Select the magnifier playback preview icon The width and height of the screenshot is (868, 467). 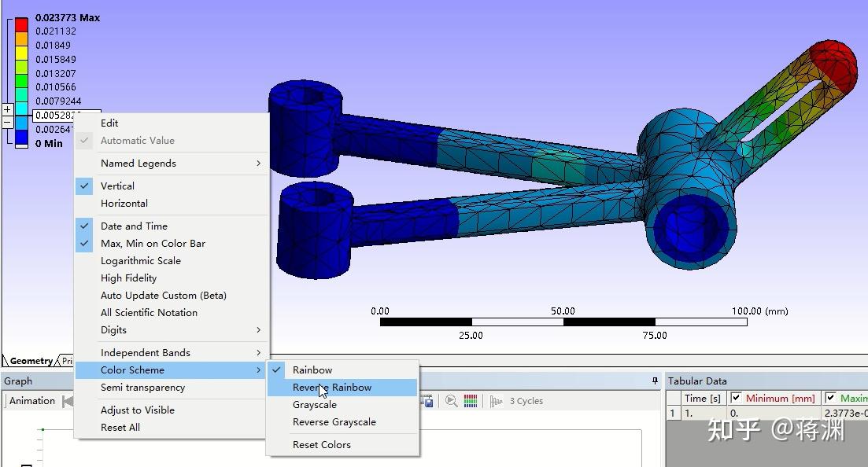tap(451, 401)
